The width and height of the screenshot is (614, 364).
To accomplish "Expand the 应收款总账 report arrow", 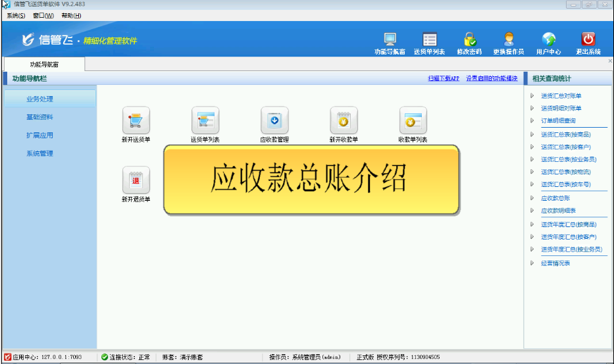I will [x=532, y=198].
